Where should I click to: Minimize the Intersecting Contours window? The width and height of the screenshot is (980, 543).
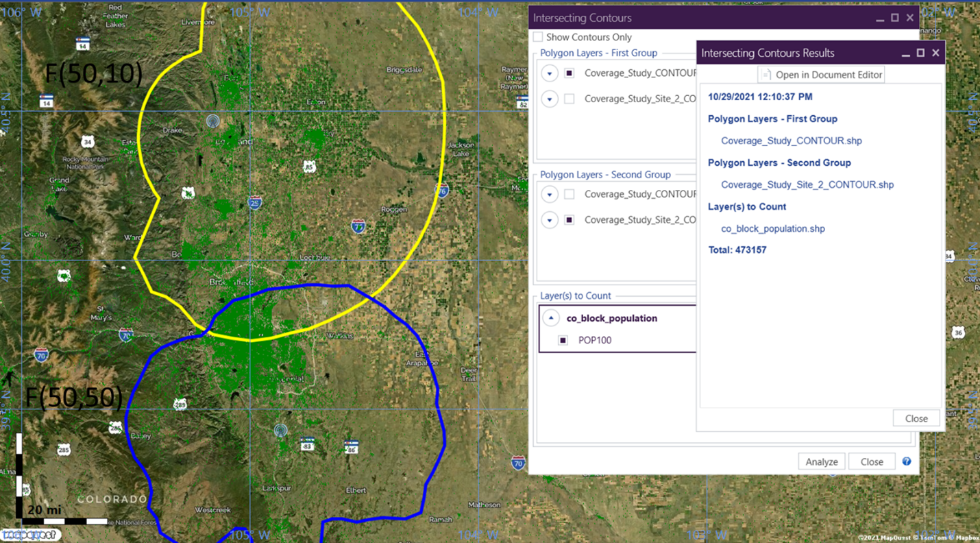click(880, 18)
